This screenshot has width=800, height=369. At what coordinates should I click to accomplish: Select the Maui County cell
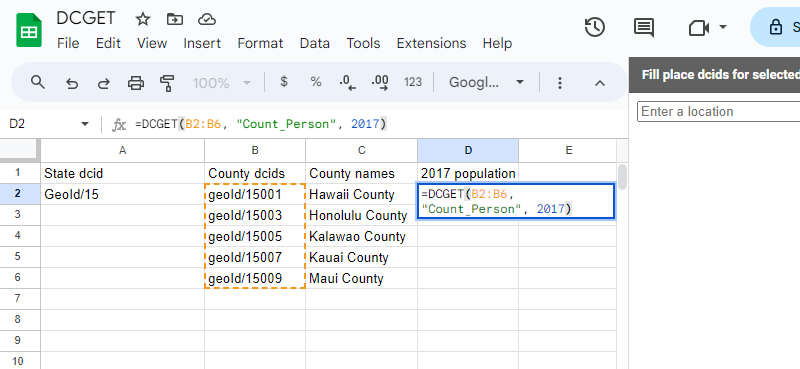[361, 278]
